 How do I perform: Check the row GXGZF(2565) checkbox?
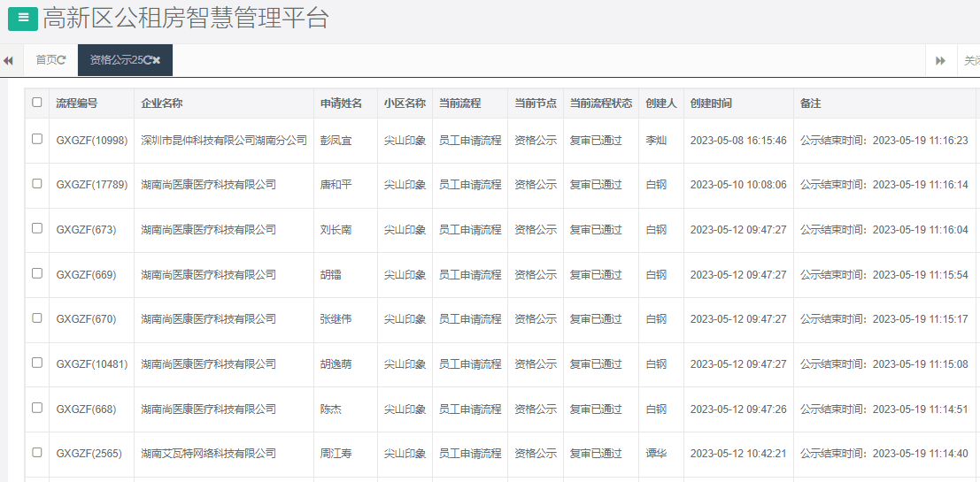point(37,452)
